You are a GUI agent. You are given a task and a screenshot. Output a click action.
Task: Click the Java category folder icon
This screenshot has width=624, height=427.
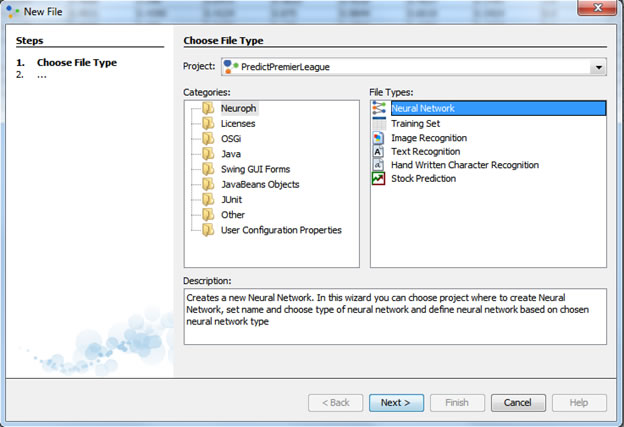(x=208, y=154)
